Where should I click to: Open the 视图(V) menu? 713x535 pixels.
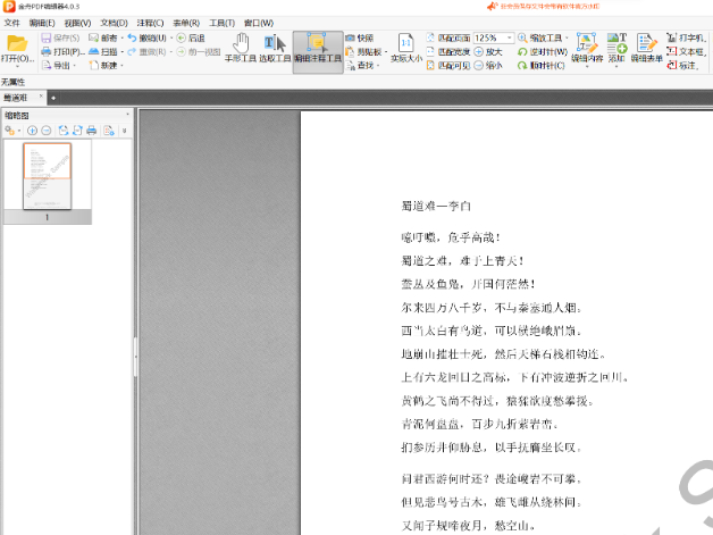click(x=77, y=23)
